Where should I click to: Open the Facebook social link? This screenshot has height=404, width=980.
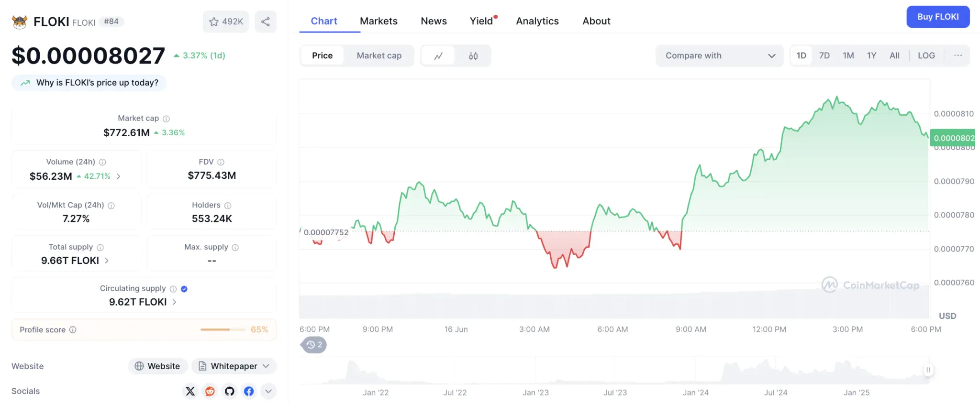pos(249,391)
